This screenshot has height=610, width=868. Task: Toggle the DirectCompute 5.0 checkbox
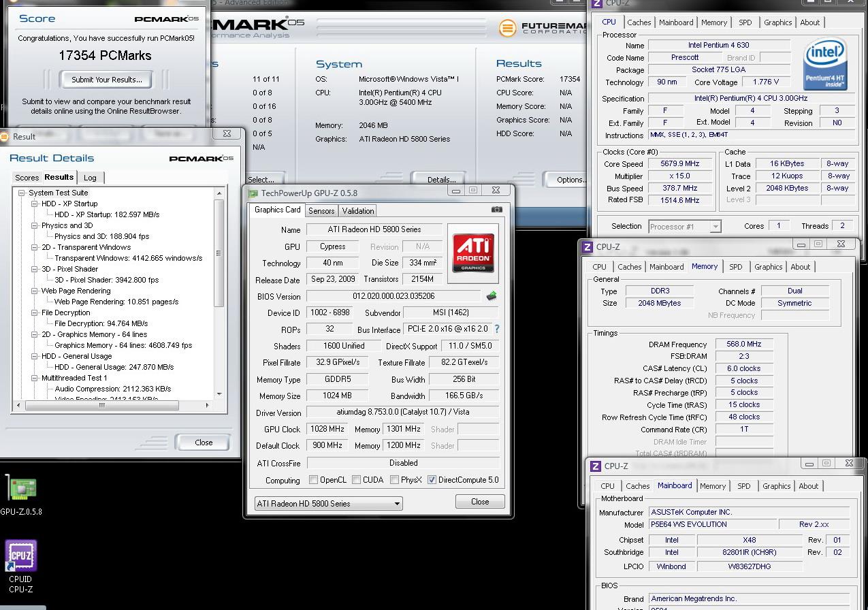[x=432, y=480]
